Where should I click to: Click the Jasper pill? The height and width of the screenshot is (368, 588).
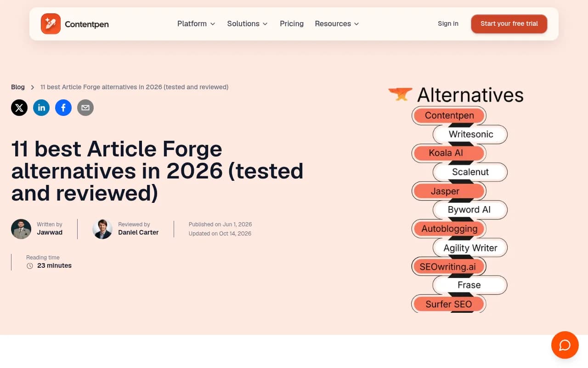click(449, 191)
